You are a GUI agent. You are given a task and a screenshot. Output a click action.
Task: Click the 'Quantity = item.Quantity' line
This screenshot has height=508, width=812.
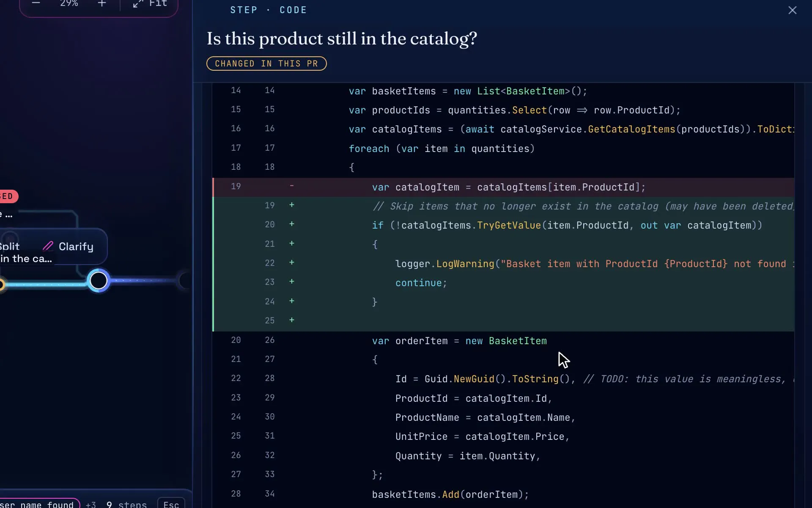[503, 456]
